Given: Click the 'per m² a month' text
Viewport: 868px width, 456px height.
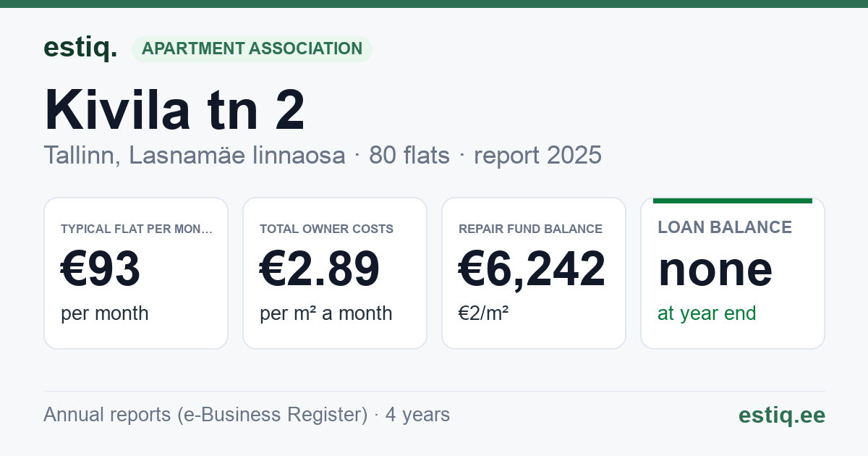Looking at the screenshot, I should tap(326, 313).
